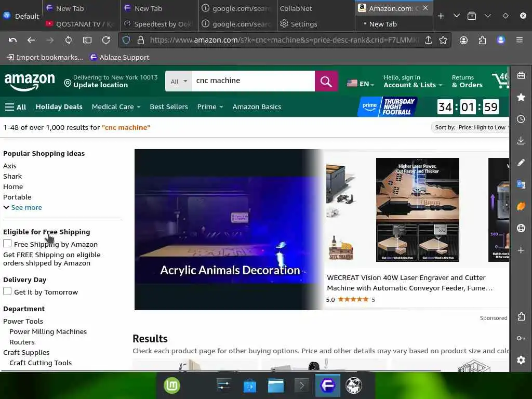This screenshot has height=399, width=532.
Task: Open the Sort by Price dropdown
Action: click(x=470, y=128)
